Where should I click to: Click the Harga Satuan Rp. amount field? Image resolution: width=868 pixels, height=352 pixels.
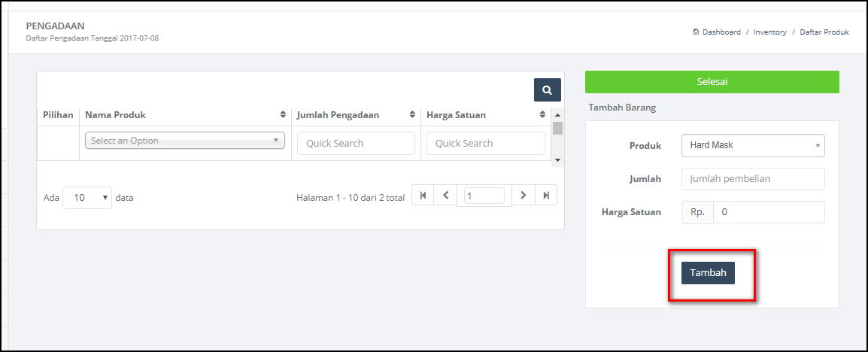(769, 212)
